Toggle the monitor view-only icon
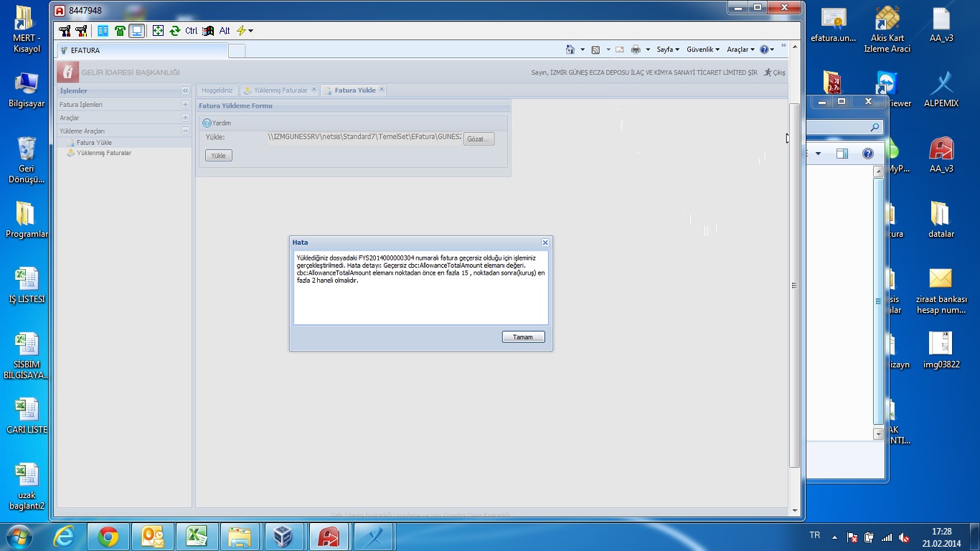Image resolution: width=980 pixels, height=551 pixels. coord(136,31)
